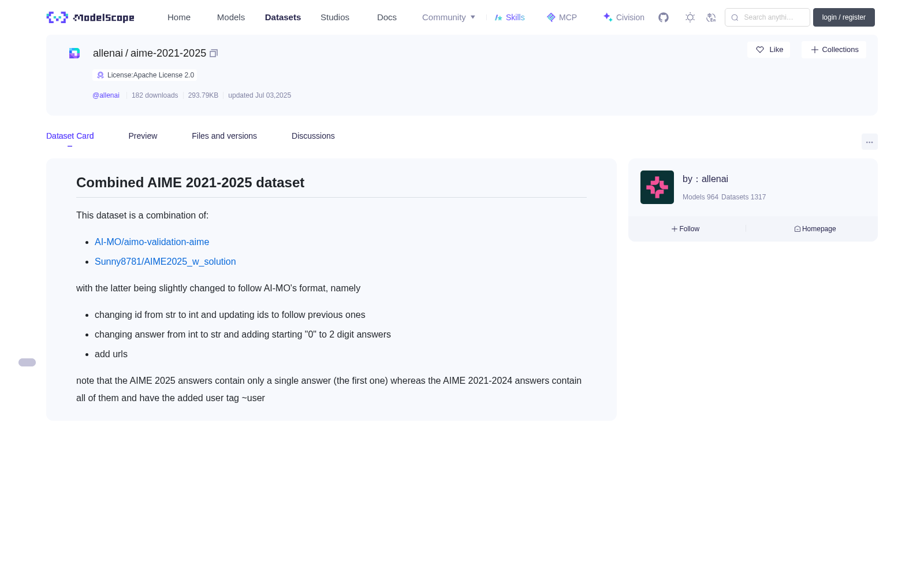Viewport: 924px width, 578px height.
Task: Open the MCP link
Action: pos(562,17)
